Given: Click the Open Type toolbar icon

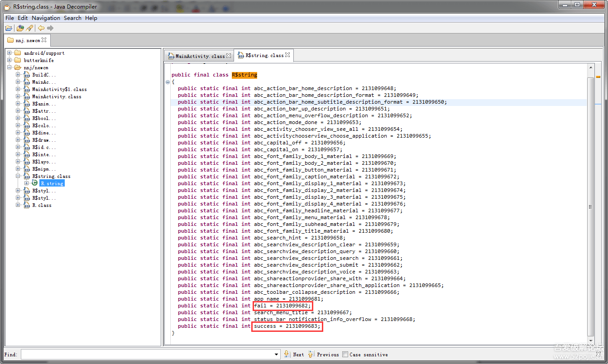Looking at the screenshot, I should click(20, 28).
